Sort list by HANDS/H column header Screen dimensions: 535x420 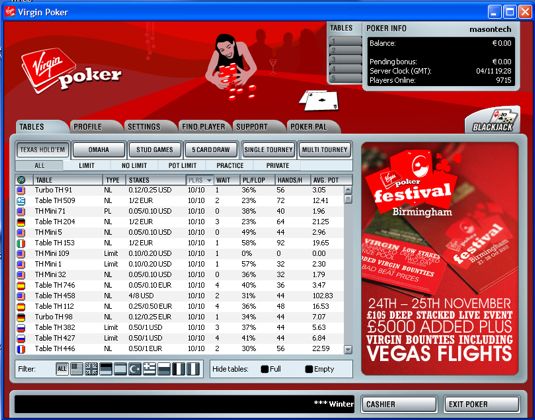tap(293, 180)
